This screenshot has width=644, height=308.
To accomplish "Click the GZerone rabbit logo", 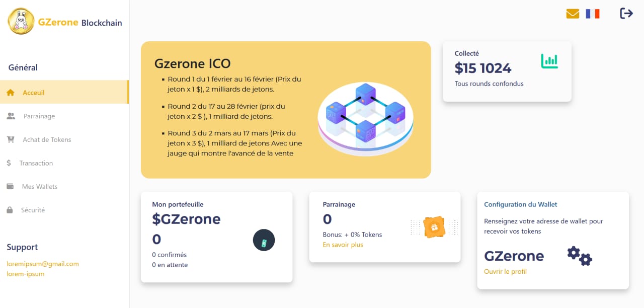I will click(21, 22).
